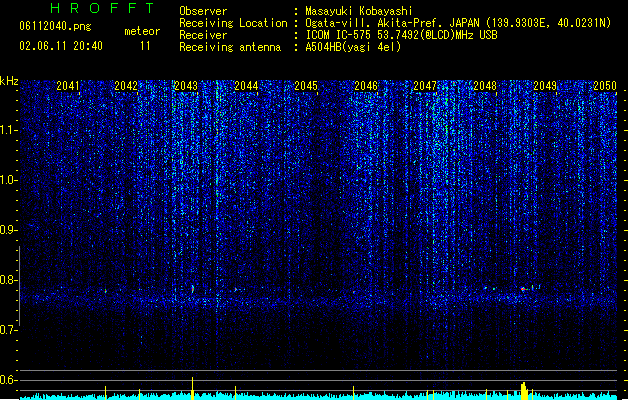
Task: Click the 2046 time marker
Action: [366, 86]
